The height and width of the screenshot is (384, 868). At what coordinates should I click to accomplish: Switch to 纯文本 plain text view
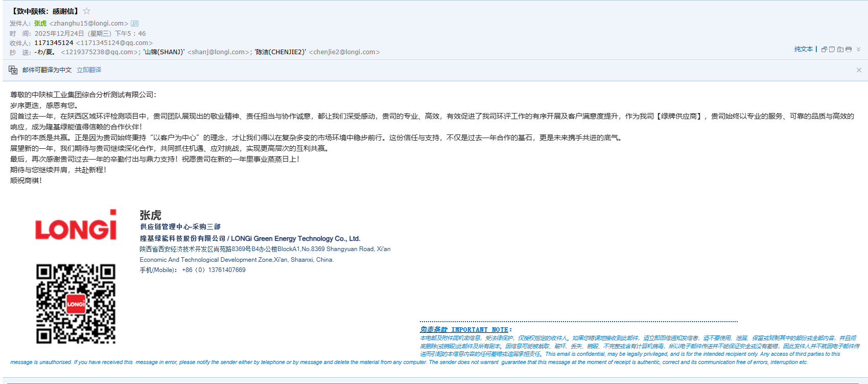[804, 49]
